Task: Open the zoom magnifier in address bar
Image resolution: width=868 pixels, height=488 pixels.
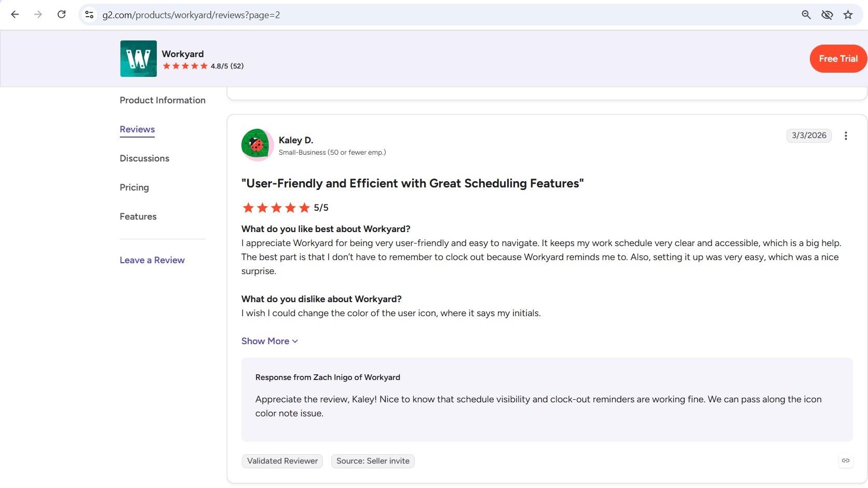Action: [x=806, y=15]
